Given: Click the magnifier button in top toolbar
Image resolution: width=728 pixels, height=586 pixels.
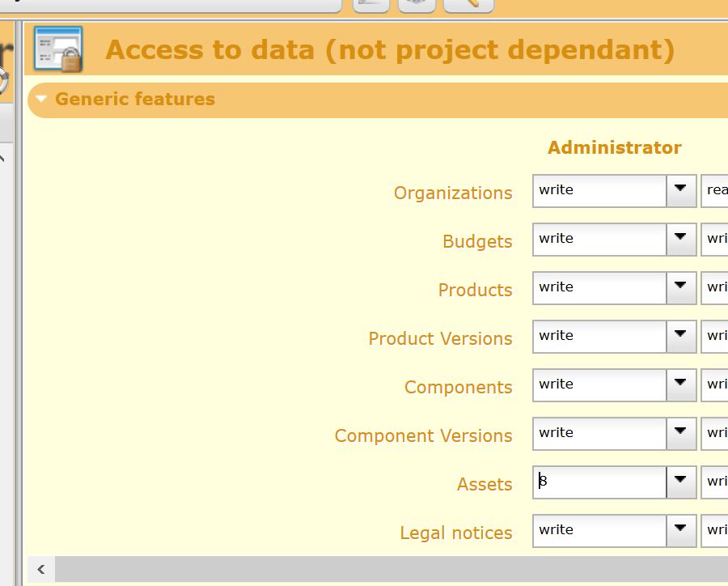Looking at the screenshot, I should coord(469,4).
